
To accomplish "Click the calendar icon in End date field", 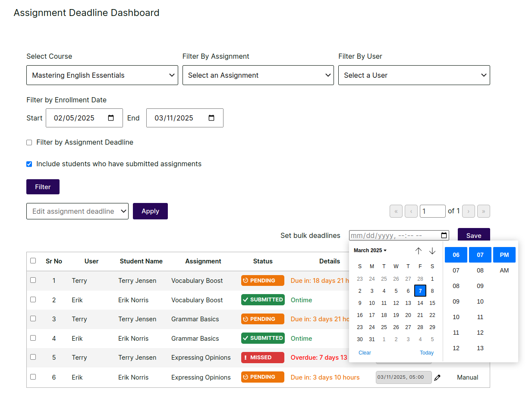I will point(211,118).
